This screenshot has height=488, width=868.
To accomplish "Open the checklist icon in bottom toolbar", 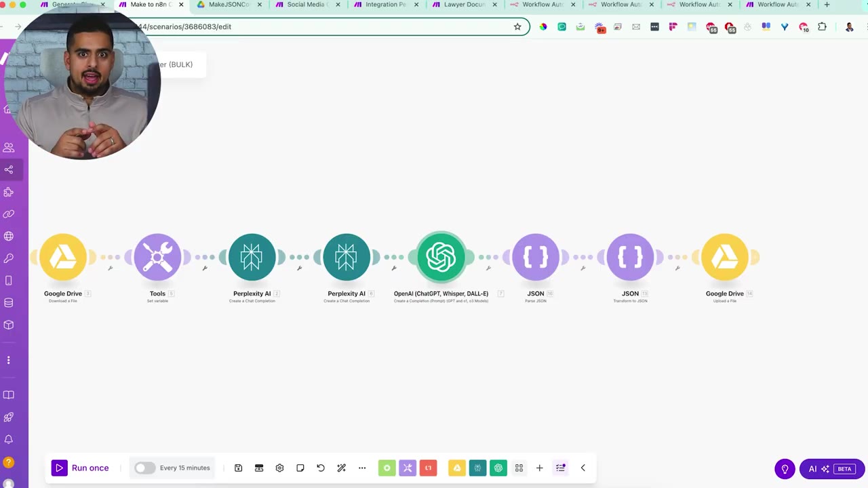I will click(561, 468).
